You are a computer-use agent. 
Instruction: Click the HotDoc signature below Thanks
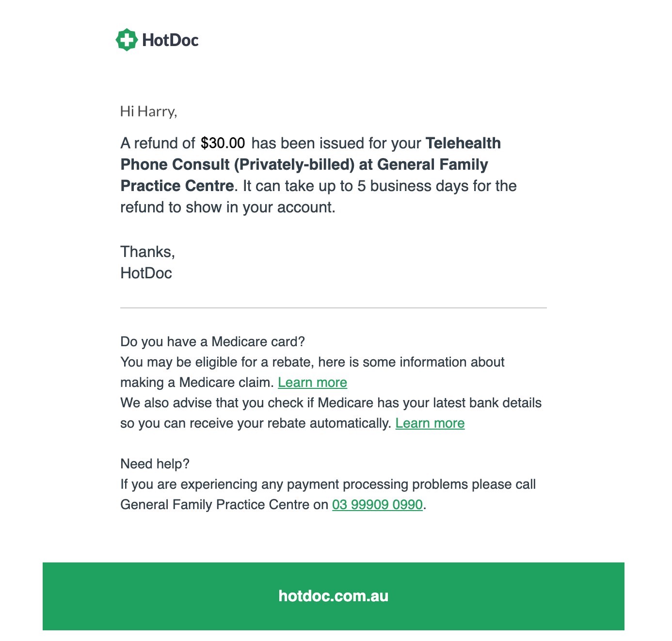coord(146,273)
